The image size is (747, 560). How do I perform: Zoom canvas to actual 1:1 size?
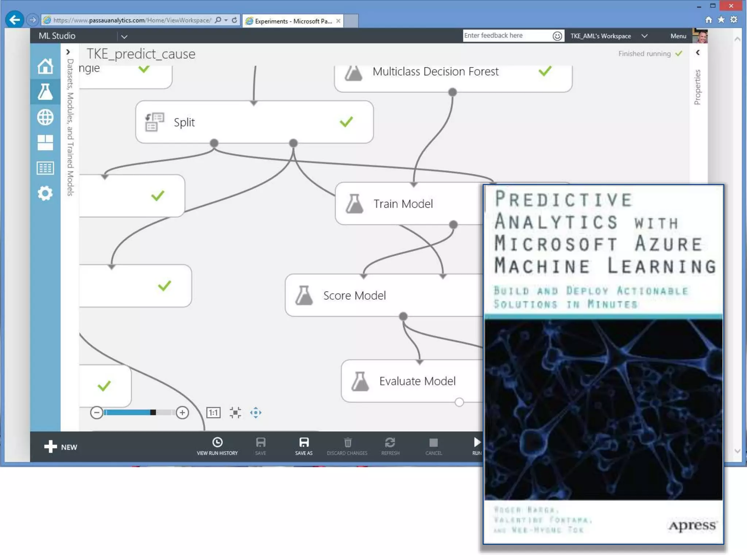[213, 413]
